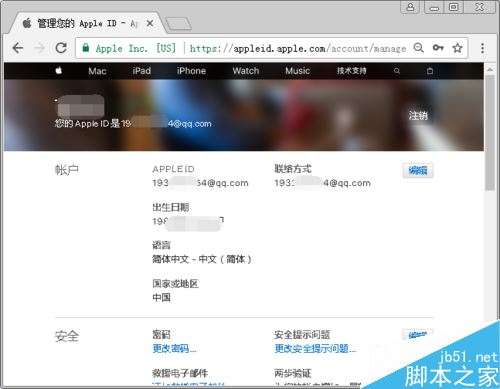Open the shopping bag icon in the nav bar
This screenshot has height=389, width=500.
(430, 71)
